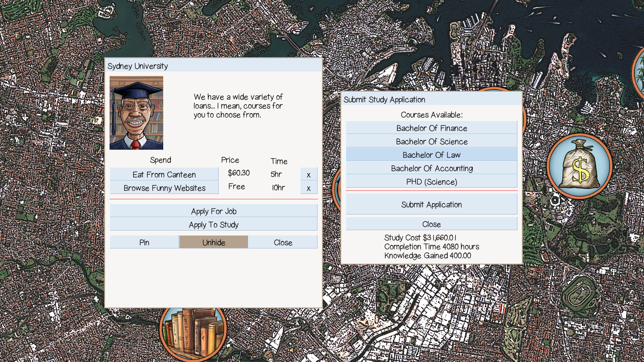Open Apply For Job
This screenshot has height=362, width=644.
coord(213,211)
